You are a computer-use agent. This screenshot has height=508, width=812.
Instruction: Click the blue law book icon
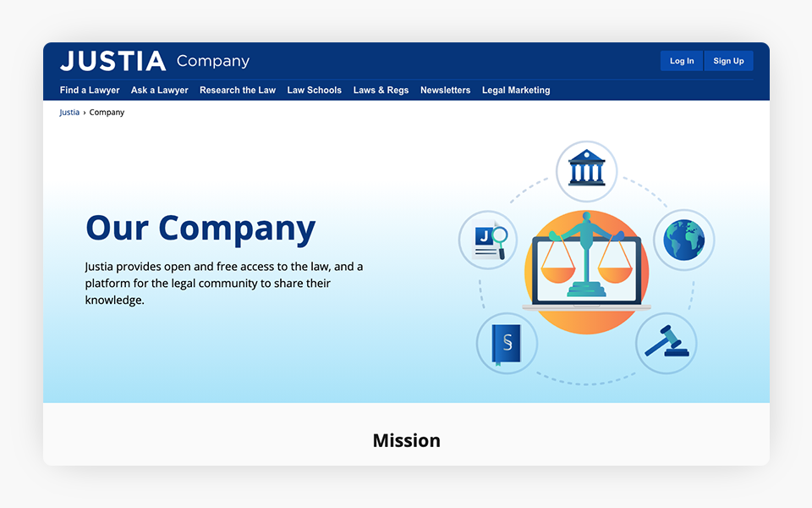507,343
